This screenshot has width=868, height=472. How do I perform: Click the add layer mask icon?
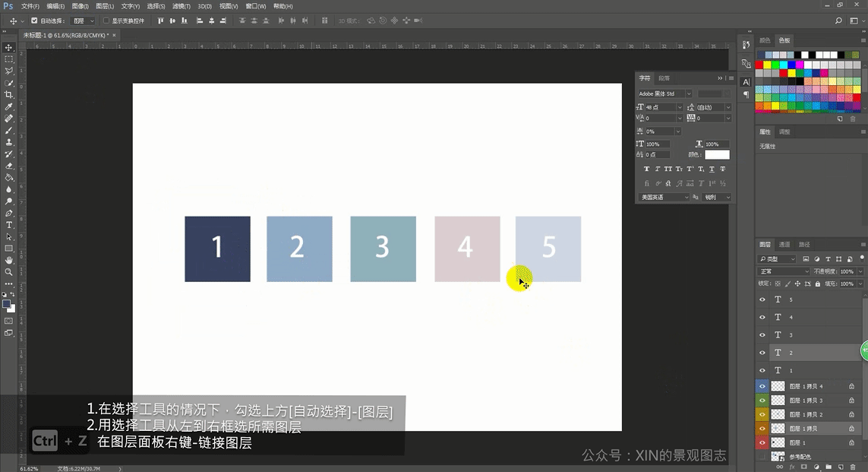coord(803,467)
